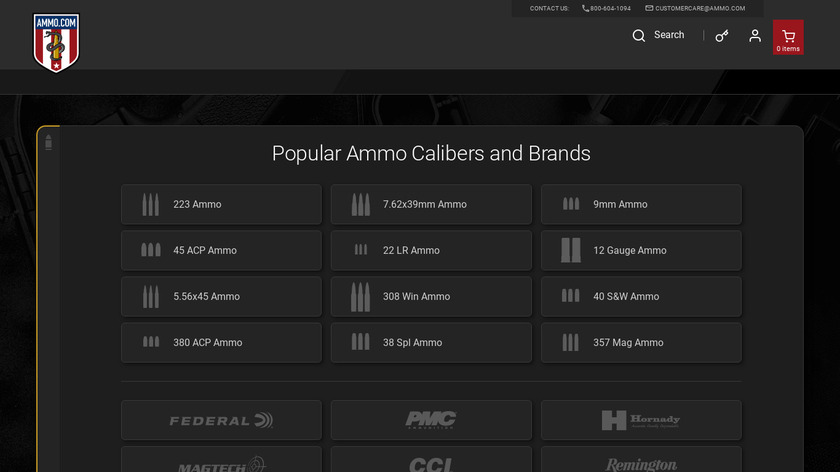Click the bullets icon for 9mm Ammo
840x472 pixels.
pos(571,204)
